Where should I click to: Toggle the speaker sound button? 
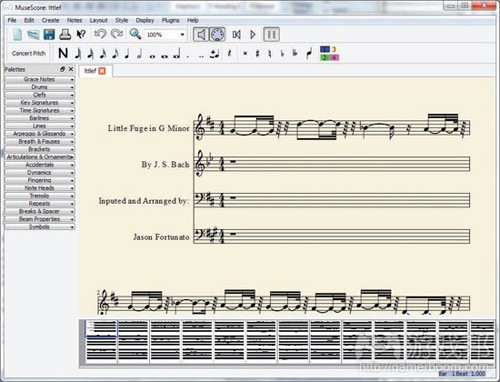tap(201, 34)
